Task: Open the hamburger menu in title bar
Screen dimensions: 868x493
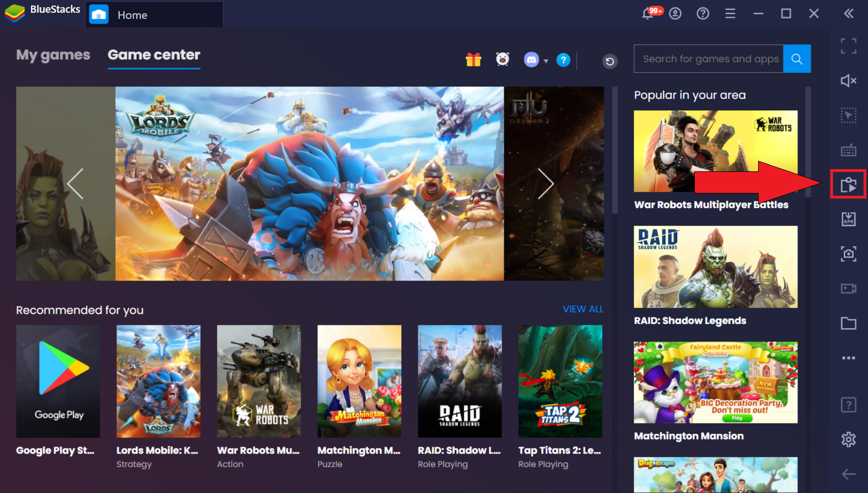Action: (x=730, y=13)
